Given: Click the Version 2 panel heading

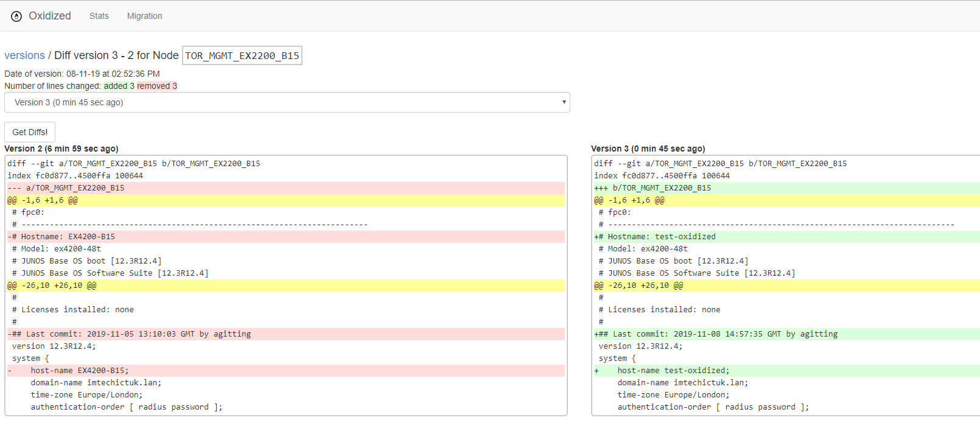Looking at the screenshot, I should tap(61, 149).
